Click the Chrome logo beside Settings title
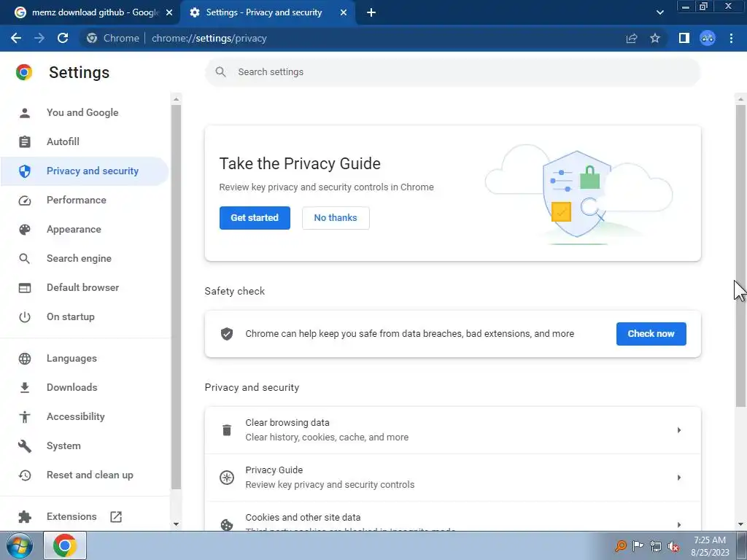The image size is (747, 560). pyautogui.click(x=24, y=72)
